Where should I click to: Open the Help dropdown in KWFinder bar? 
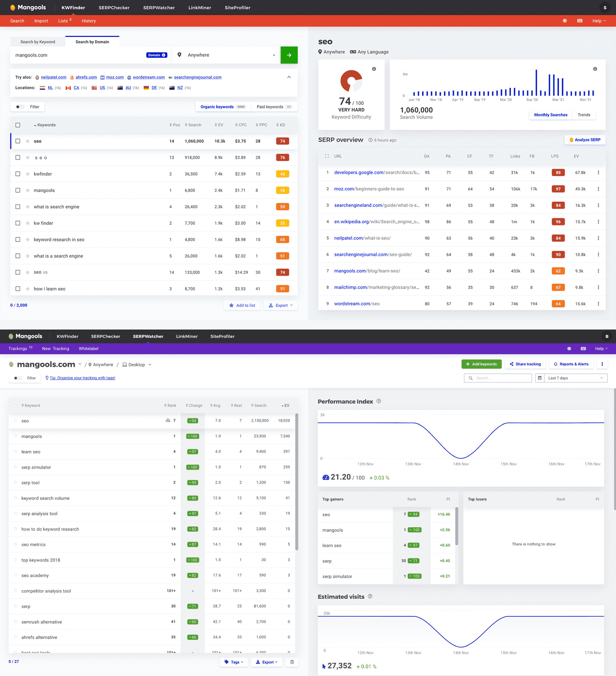(x=599, y=21)
